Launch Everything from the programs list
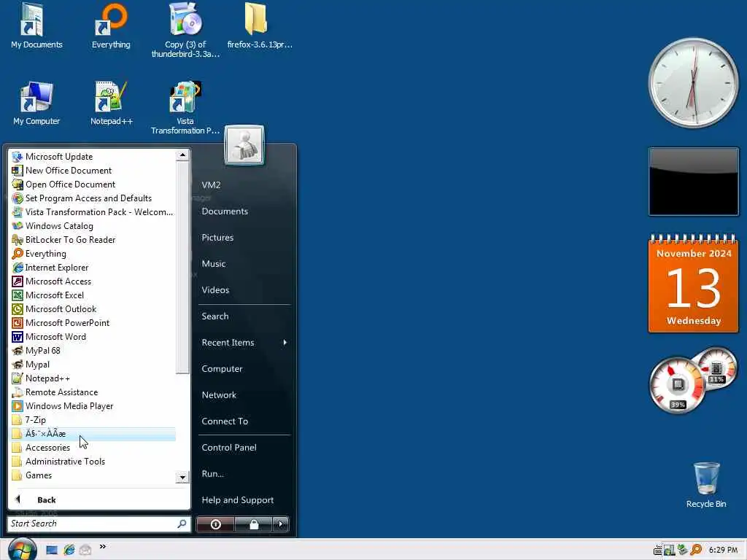This screenshot has width=747, height=560. pos(93,253)
